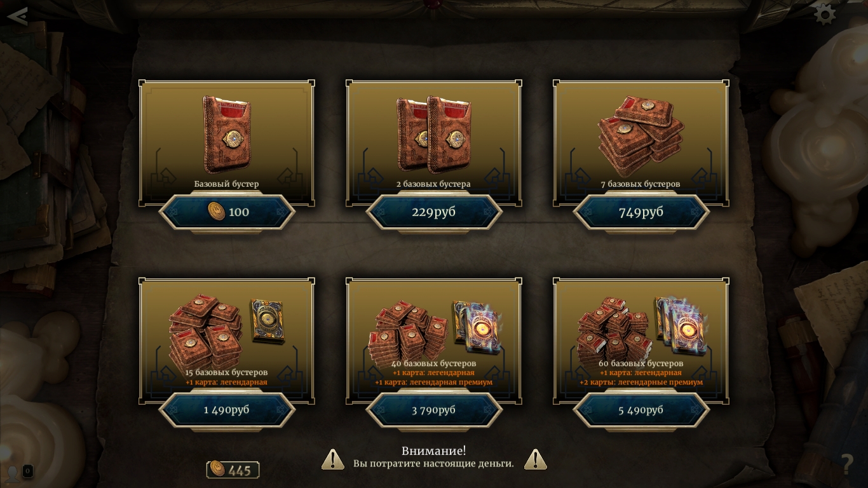
Task: Click the question mark help icon
Action: (846, 464)
